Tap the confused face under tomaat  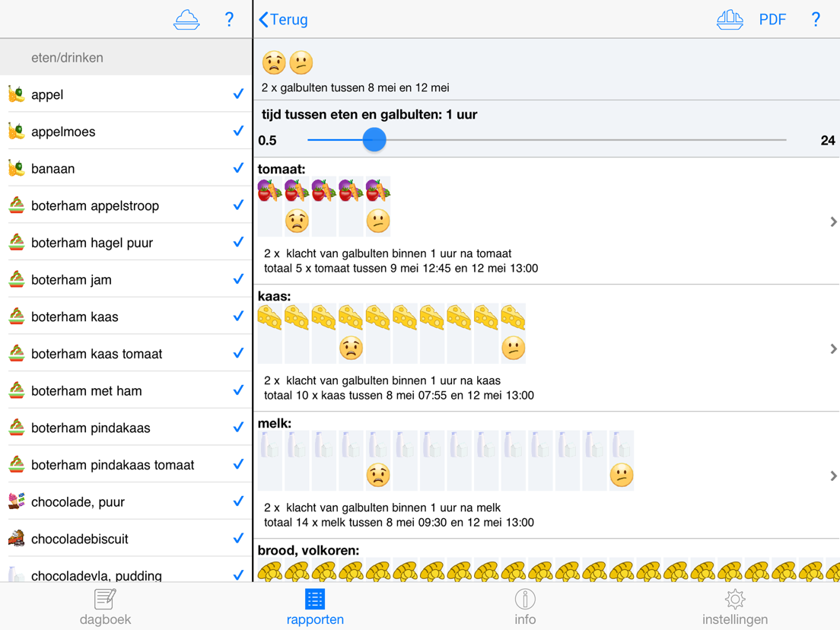(x=377, y=221)
